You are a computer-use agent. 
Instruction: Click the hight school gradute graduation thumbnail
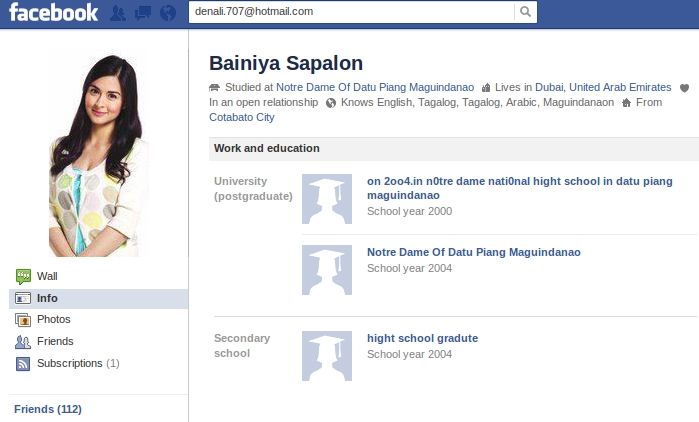[x=327, y=356]
